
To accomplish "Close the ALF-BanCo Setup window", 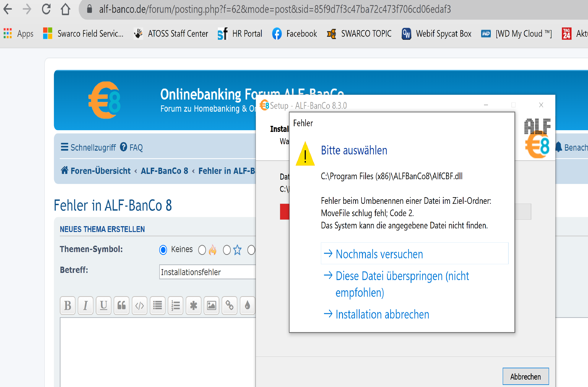I will coord(541,105).
